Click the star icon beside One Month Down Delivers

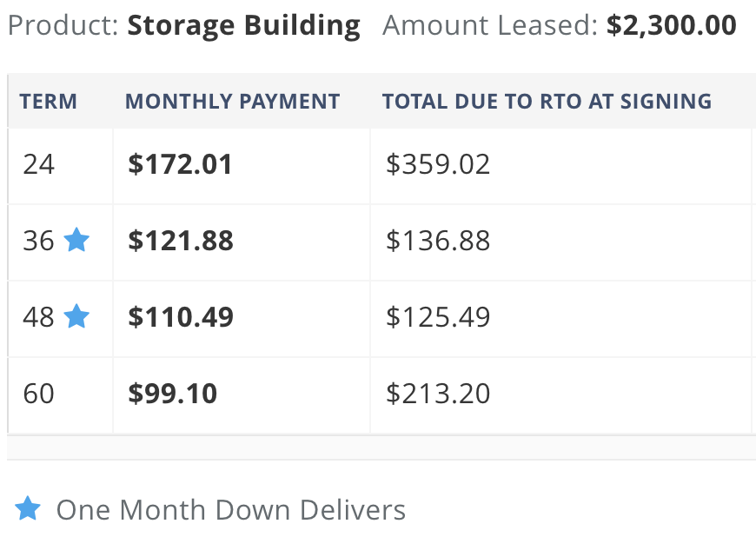click(x=28, y=508)
